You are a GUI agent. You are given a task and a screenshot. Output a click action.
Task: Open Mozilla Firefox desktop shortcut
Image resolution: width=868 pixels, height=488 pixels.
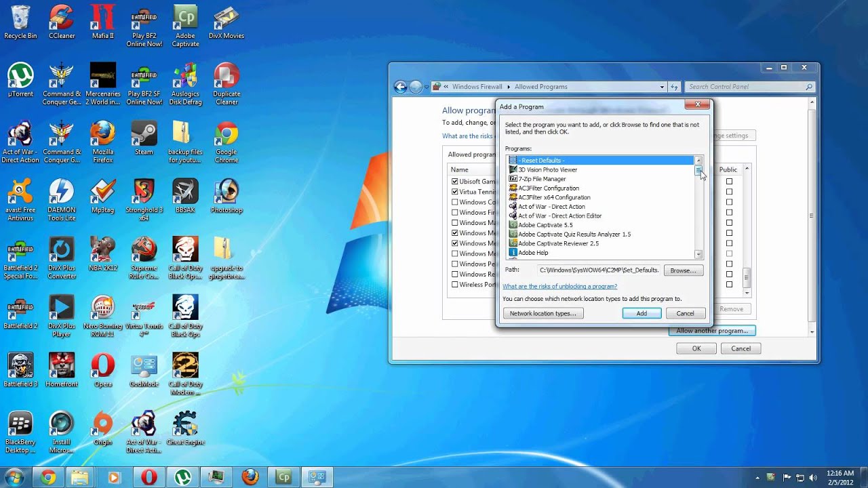[x=103, y=142]
